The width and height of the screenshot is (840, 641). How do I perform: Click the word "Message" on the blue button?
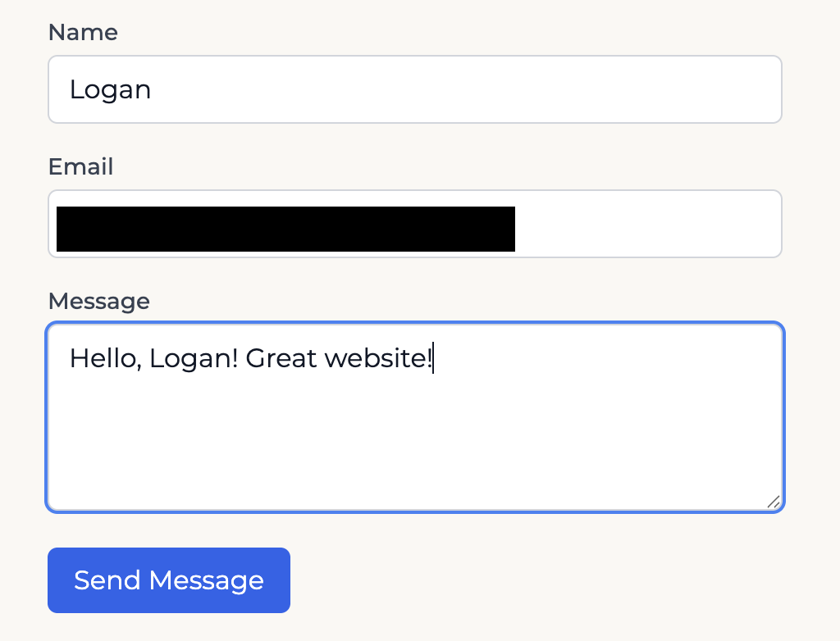[x=206, y=580]
